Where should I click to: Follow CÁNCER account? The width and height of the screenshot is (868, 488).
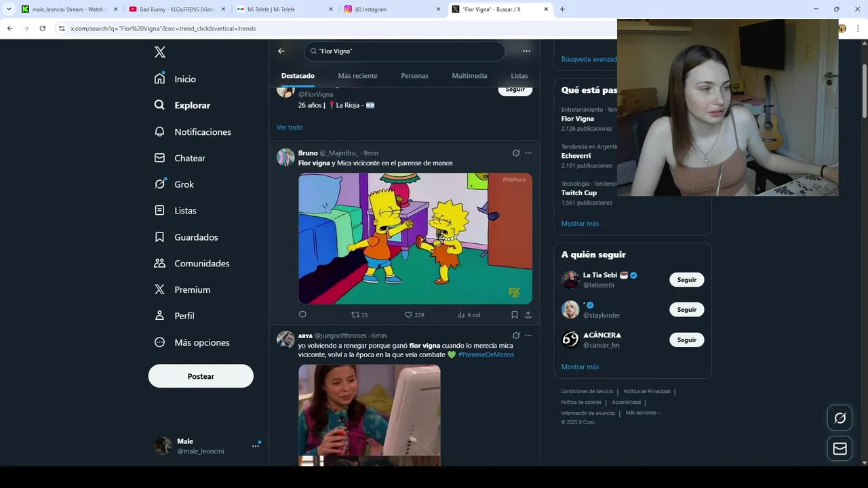686,340
